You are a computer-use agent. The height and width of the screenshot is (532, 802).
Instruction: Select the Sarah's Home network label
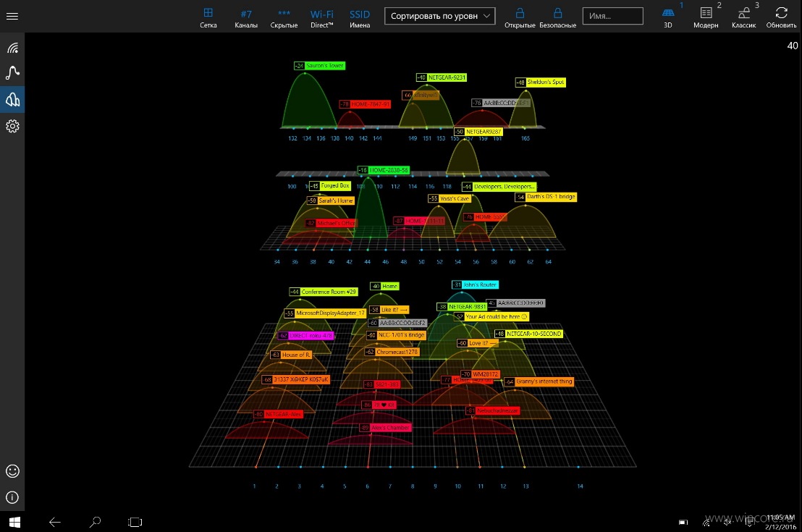click(x=330, y=200)
